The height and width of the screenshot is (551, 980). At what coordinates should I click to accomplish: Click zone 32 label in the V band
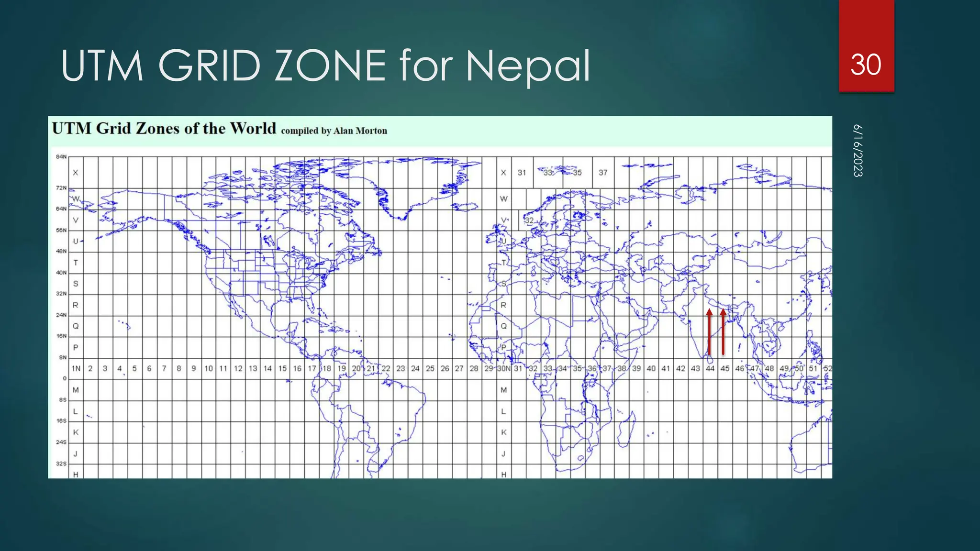click(529, 220)
